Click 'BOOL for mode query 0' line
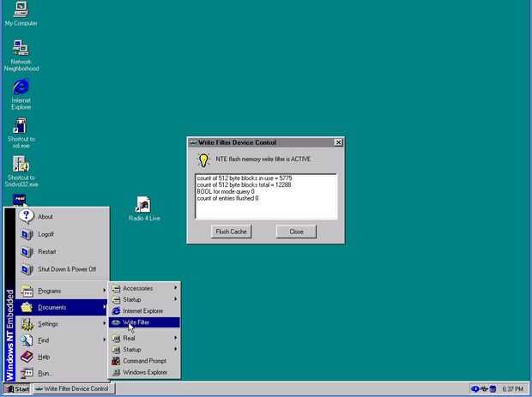Image resolution: width=532 pixels, height=397 pixels. coord(226,192)
